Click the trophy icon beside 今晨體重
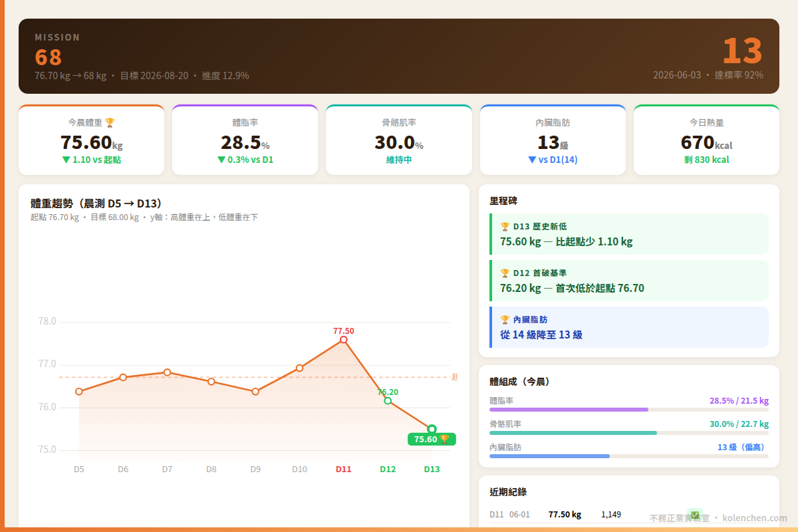Screen dimensions: 798x532 click(x=110, y=122)
